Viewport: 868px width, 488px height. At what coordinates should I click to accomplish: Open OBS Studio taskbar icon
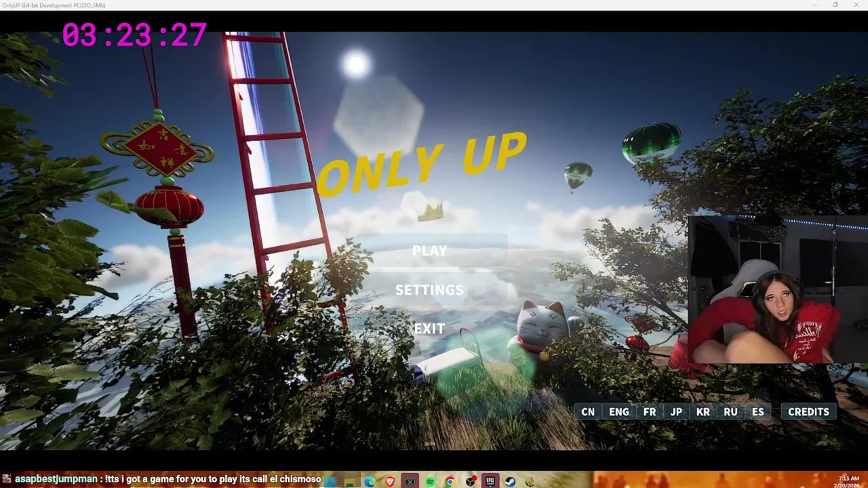coord(470,482)
